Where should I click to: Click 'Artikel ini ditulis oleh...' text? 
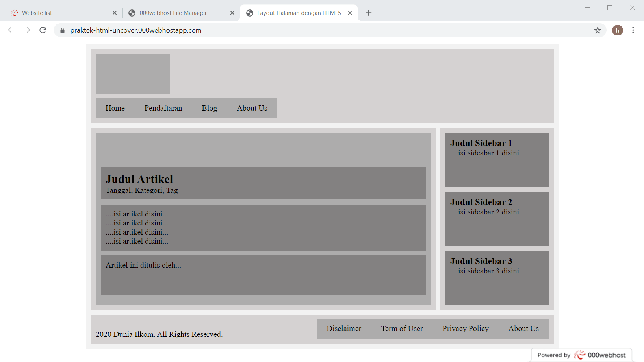(x=143, y=265)
